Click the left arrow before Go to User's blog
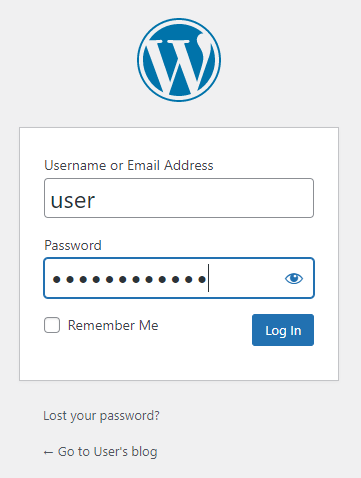The image size is (361, 478). (48, 452)
